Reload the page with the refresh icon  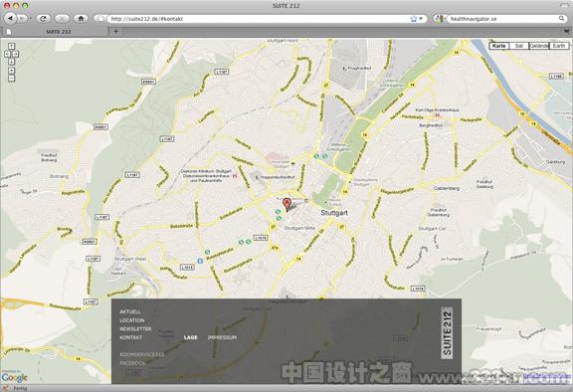point(43,18)
